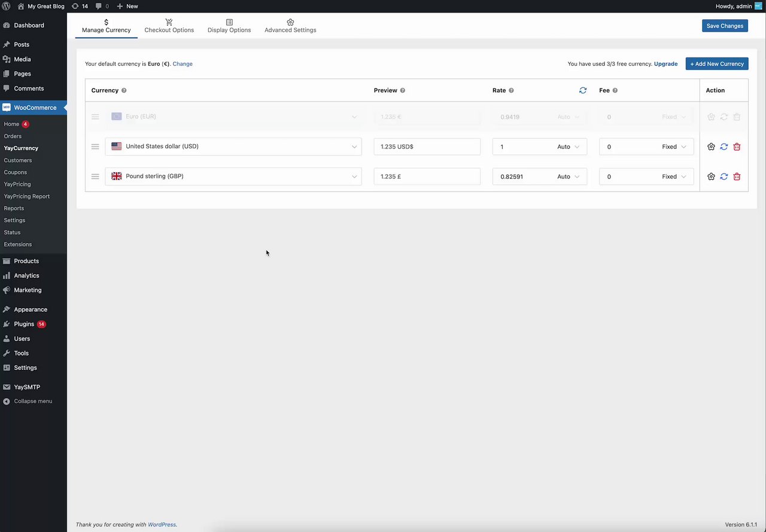Screen dimensions: 766x532
Task: Click the admin avatar in the admin bar
Action: coord(758,6)
